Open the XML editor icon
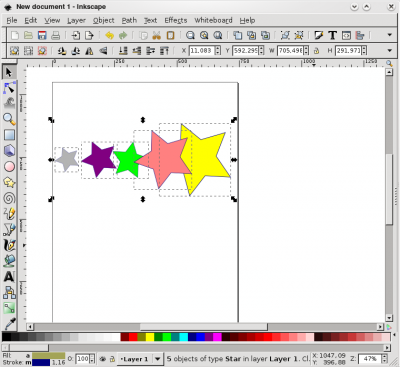The image size is (400, 367). (346, 35)
